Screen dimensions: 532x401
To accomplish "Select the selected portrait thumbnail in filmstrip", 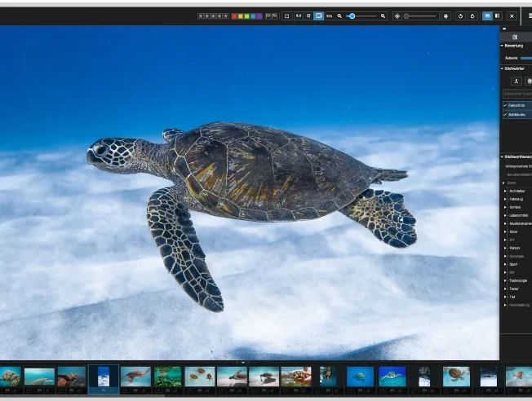I will (x=104, y=377).
